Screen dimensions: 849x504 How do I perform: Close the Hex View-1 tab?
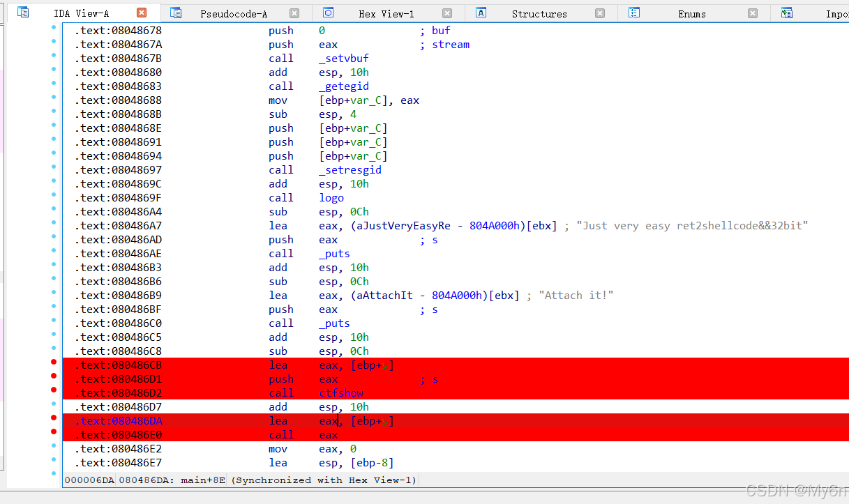click(x=447, y=13)
